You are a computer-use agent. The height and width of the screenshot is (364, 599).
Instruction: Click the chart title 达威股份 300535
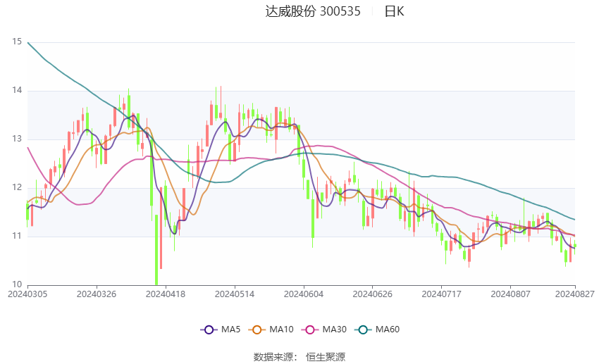(x=313, y=11)
